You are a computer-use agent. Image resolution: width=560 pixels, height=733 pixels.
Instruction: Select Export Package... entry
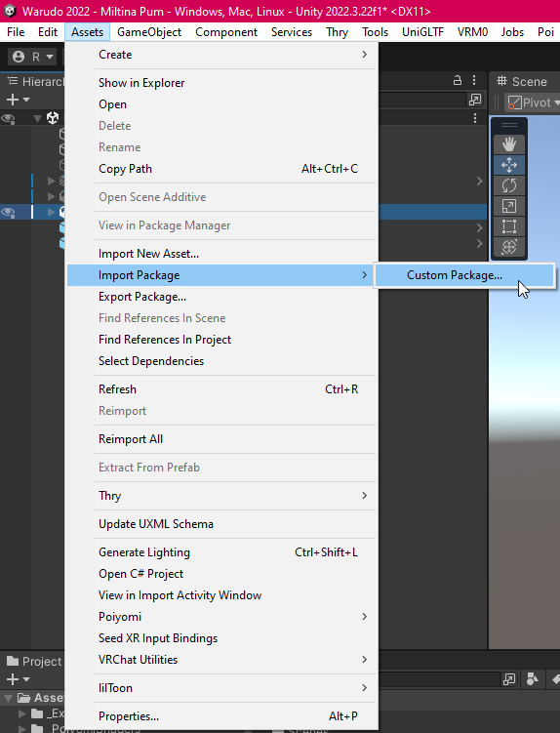tap(221, 297)
